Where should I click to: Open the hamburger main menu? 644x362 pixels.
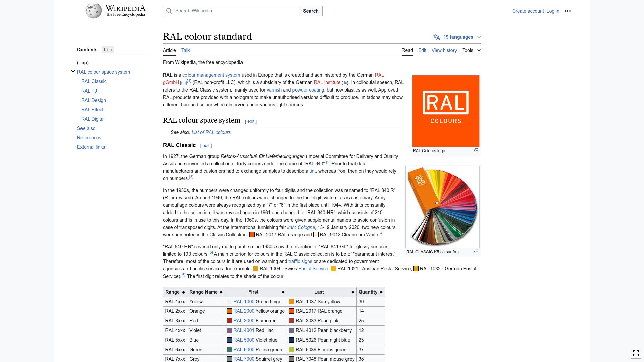click(75, 11)
